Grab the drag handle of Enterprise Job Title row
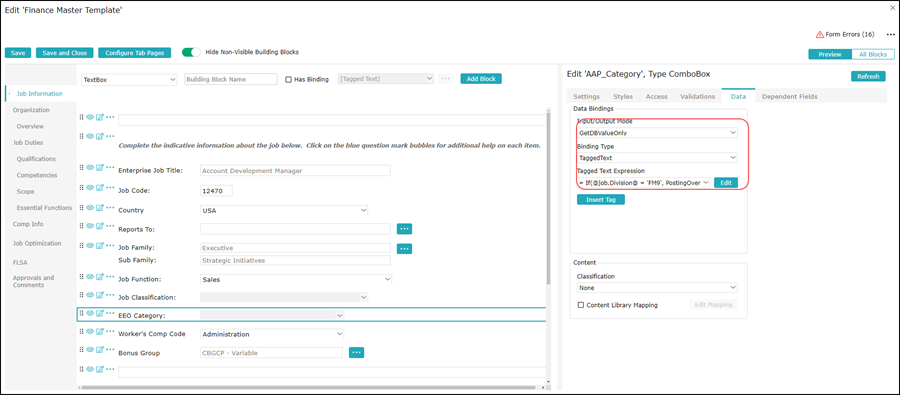Viewport: 900px width, 395px height. pyautogui.click(x=82, y=168)
